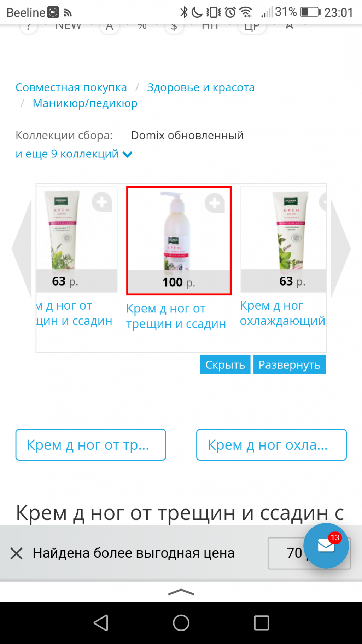
Task: Tap the Android back navigation button
Action: click(x=101, y=623)
